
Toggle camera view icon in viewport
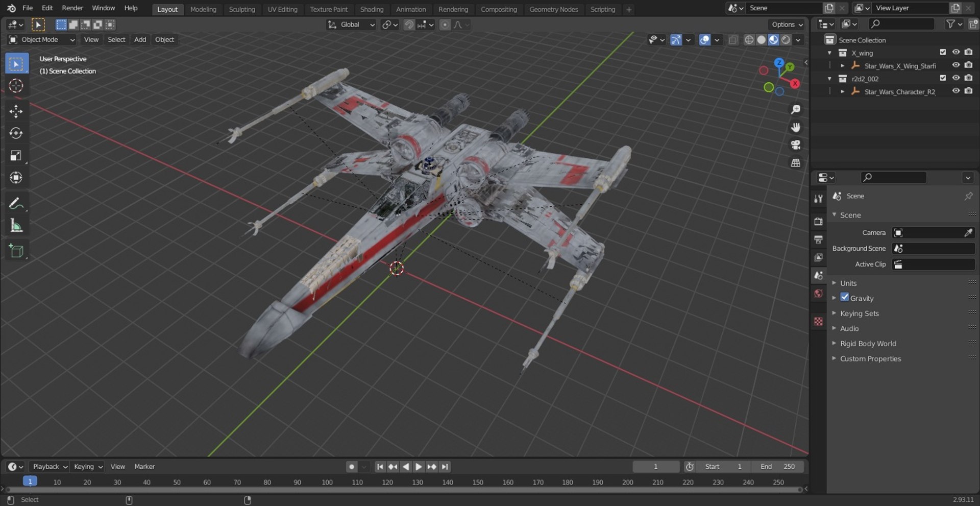[x=795, y=145]
